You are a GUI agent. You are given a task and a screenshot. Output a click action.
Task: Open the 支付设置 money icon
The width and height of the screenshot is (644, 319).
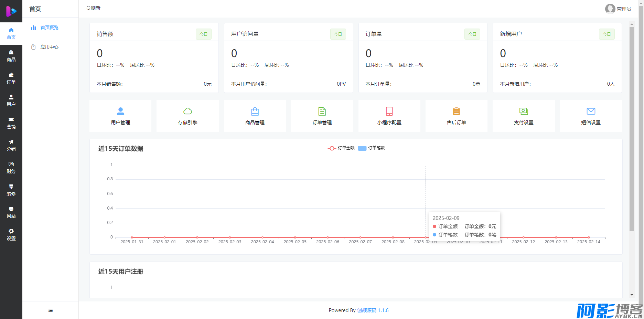[x=524, y=111]
